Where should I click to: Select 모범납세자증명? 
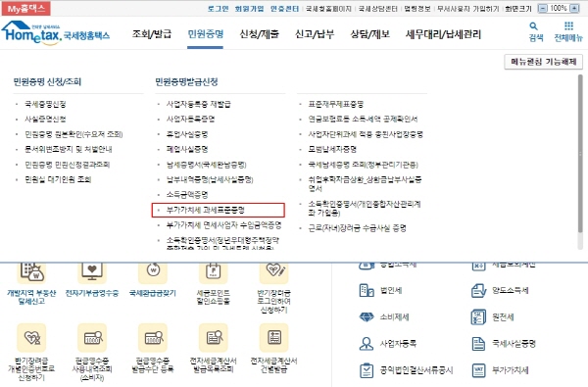[332, 149]
